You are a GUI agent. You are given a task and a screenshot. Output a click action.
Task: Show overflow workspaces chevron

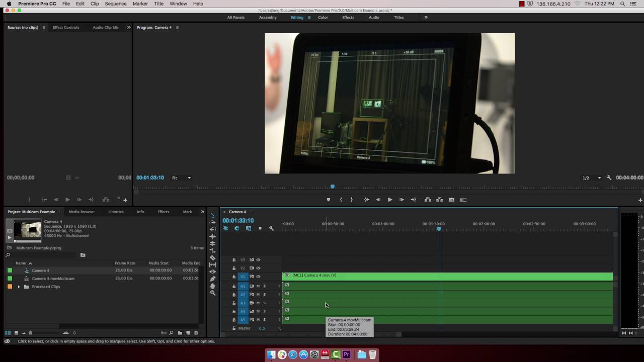426,17
